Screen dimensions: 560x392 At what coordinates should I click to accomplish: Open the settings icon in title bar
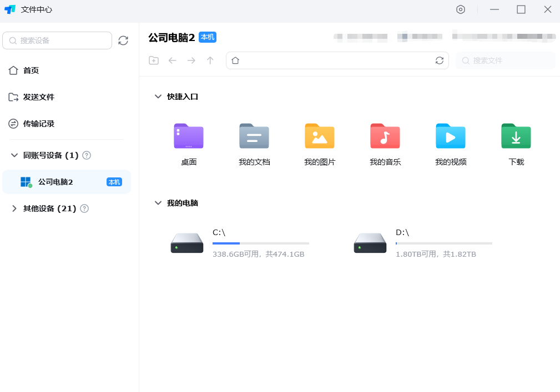point(461,9)
